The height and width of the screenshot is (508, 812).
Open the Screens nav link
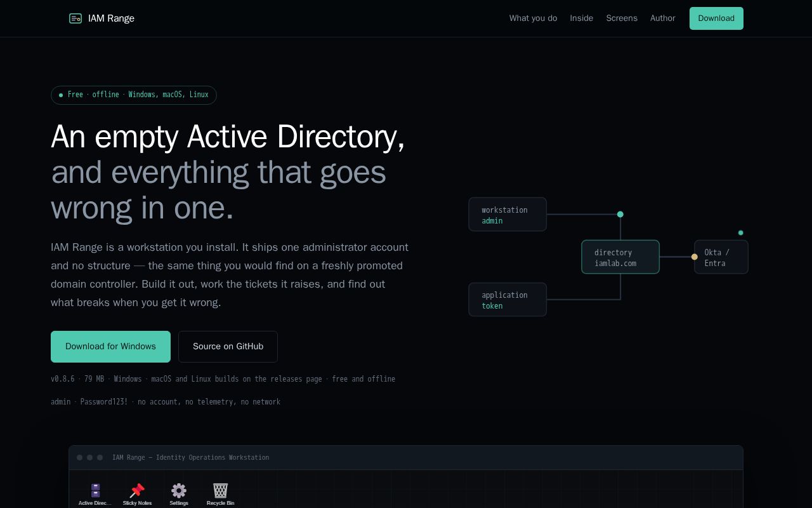coord(622,18)
